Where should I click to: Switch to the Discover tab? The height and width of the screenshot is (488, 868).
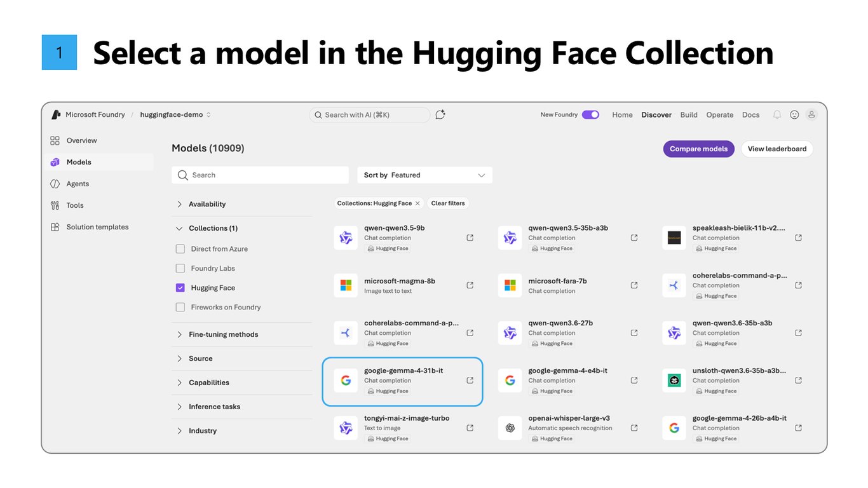(656, 115)
